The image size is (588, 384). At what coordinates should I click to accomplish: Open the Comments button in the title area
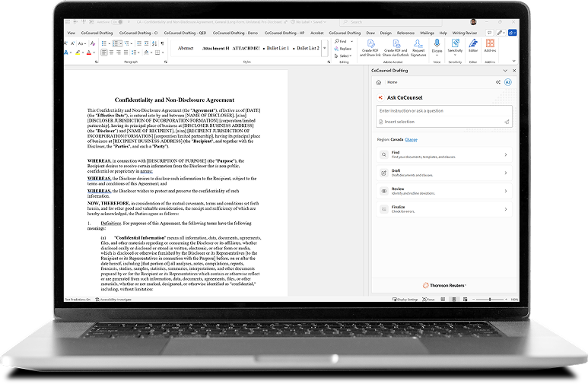pyautogui.click(x=489, y=33)
